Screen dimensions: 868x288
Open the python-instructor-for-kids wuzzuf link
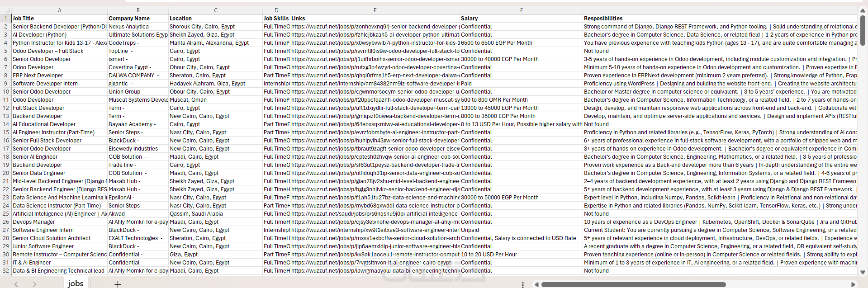click(x=375, y=43)
